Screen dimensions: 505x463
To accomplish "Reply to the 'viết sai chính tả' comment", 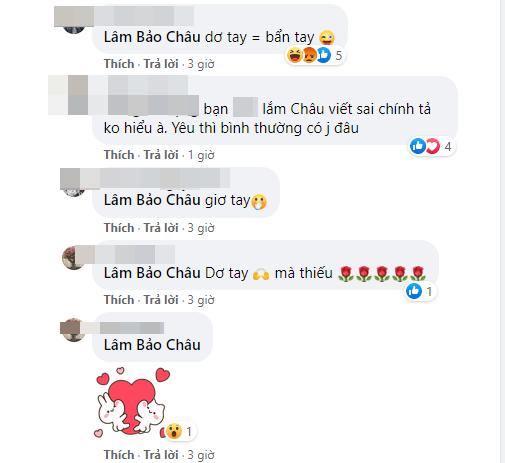I will click(x=161, y=155).
